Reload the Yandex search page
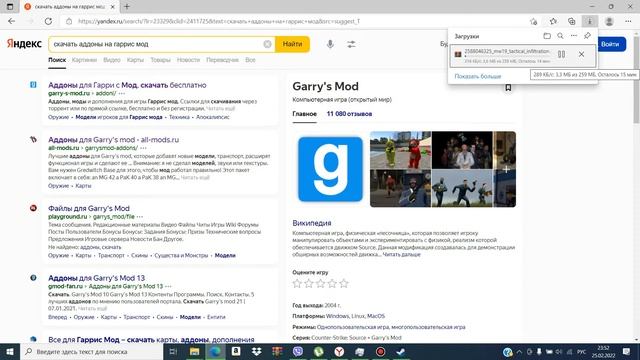This screenshot has height=360, width=640. coord(48,21)
